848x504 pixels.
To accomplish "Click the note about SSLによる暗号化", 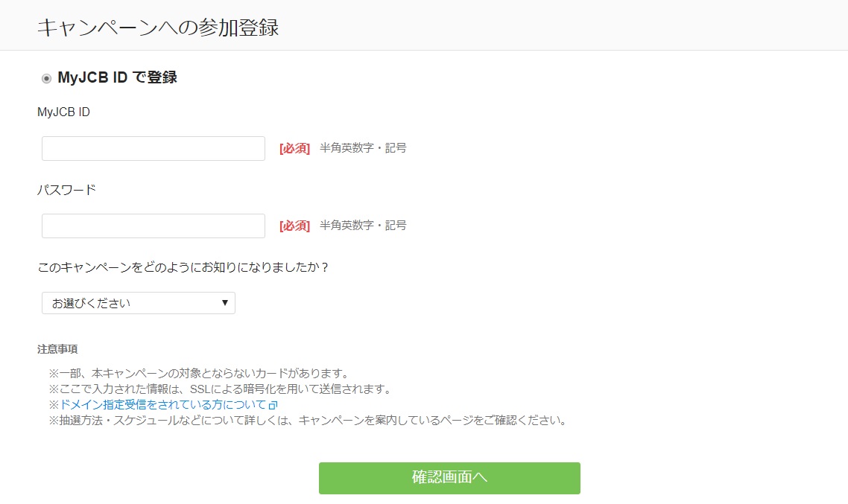I will 220,389.
